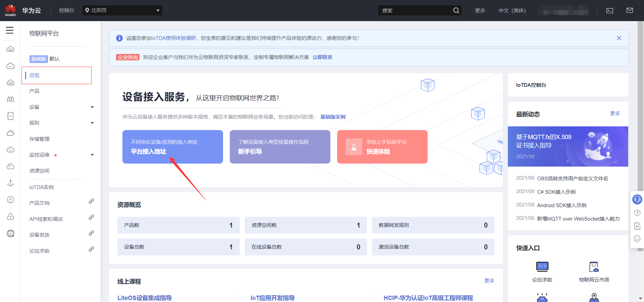Click the globe icon in left rail

pyautogui.click(x=11, y=233)
